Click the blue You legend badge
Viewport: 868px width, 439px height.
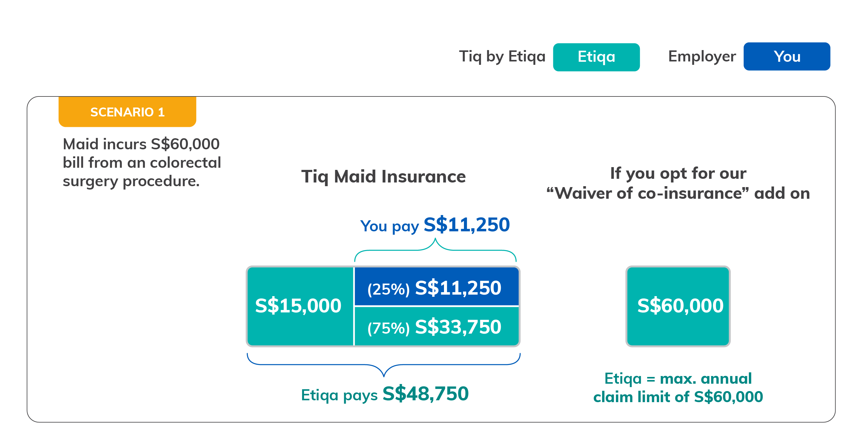[786, 56]
